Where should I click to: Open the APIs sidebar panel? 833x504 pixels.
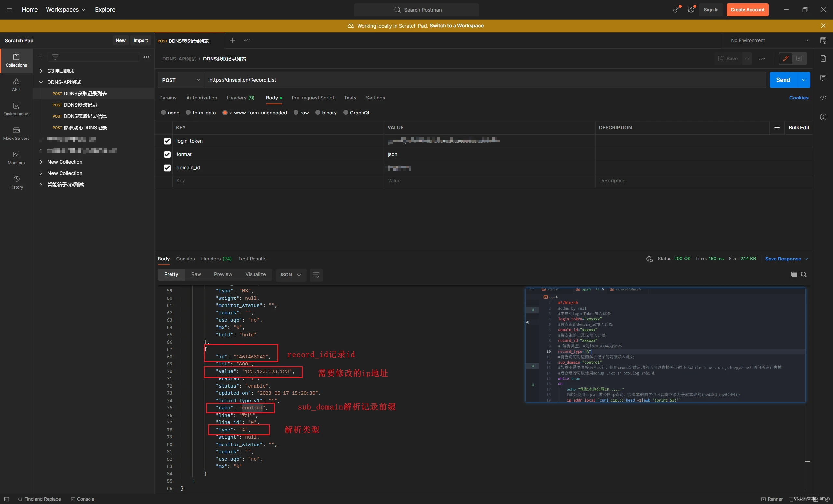pos(16,85)
